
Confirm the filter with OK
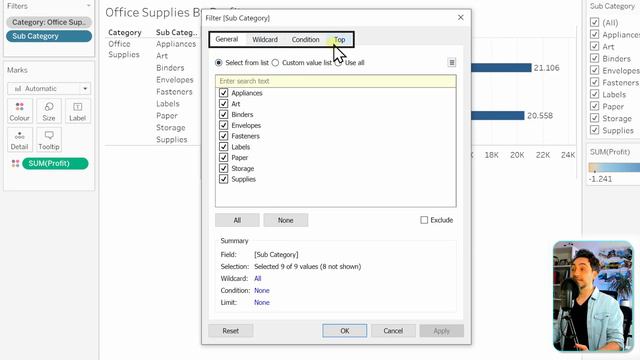344,331
